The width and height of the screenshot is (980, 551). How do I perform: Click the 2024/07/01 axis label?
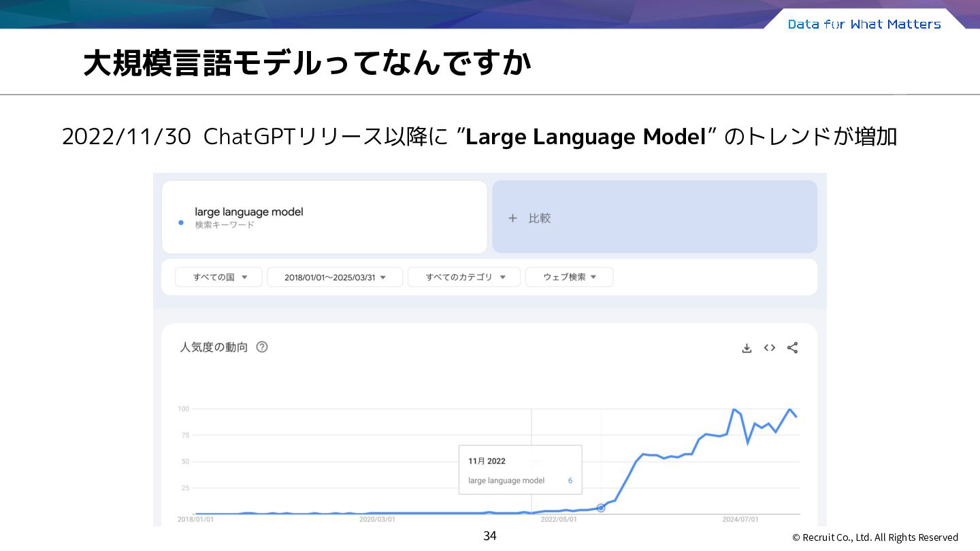[x=740, y=519]
